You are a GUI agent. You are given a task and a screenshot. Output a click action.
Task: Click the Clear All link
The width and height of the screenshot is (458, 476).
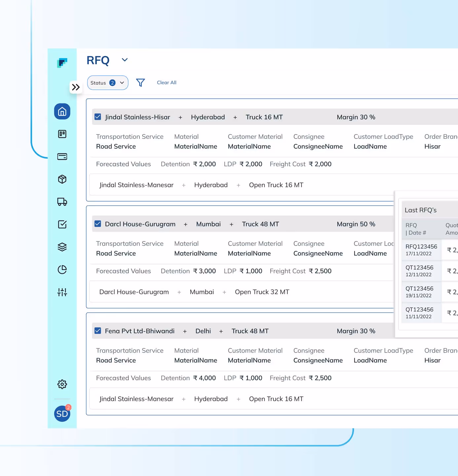click(167, 83)
